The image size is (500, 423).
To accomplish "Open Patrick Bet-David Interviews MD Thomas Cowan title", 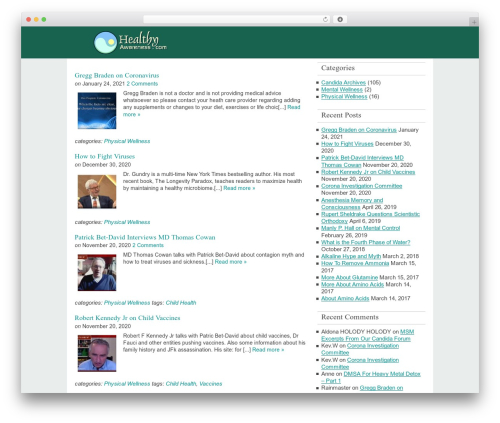I will click(x=145, y=237).
